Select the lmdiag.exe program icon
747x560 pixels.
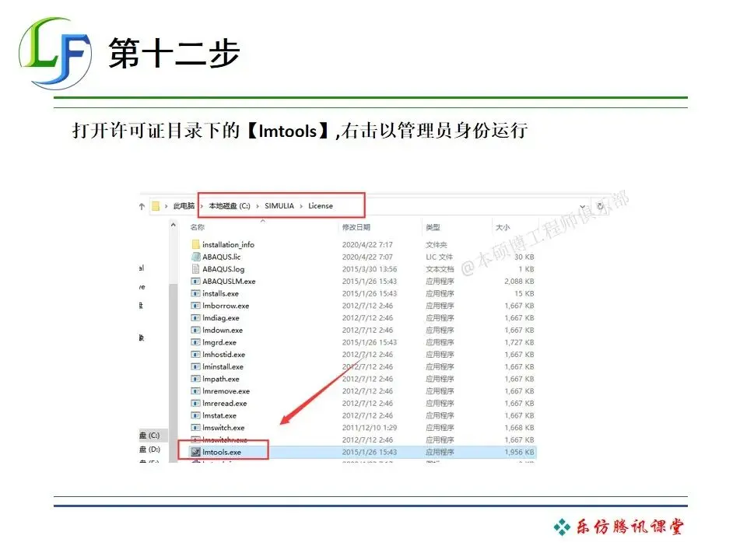[195, 317]
